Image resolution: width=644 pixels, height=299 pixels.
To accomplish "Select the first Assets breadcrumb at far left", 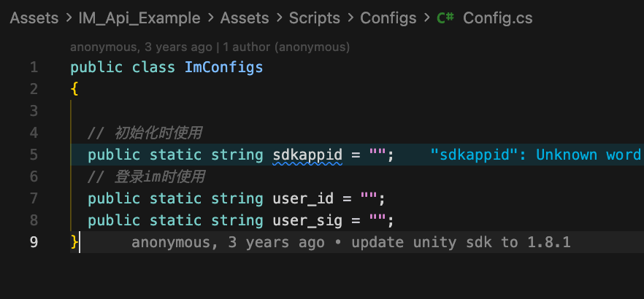I will click(34, 18).
